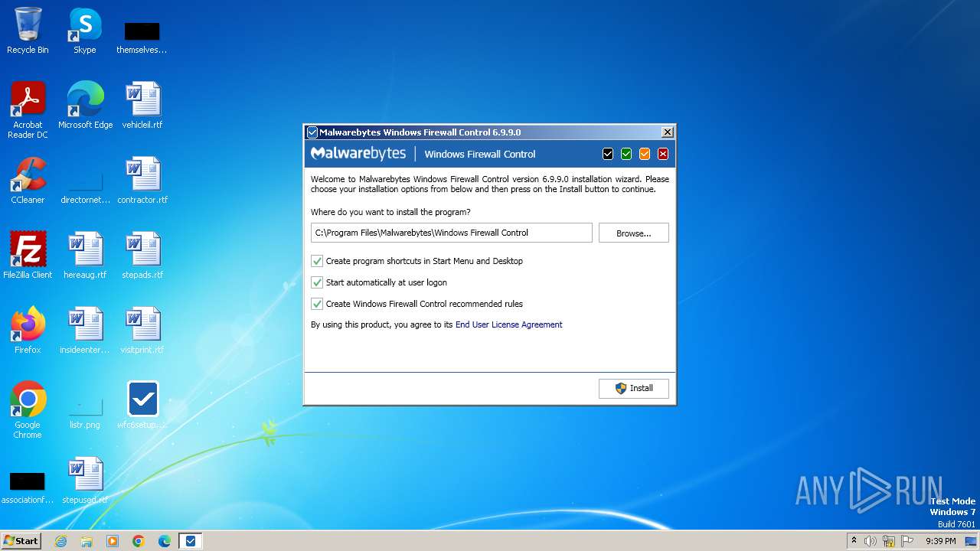
Task: Open Chrome from the taskbar
Action: click(139, 541)
